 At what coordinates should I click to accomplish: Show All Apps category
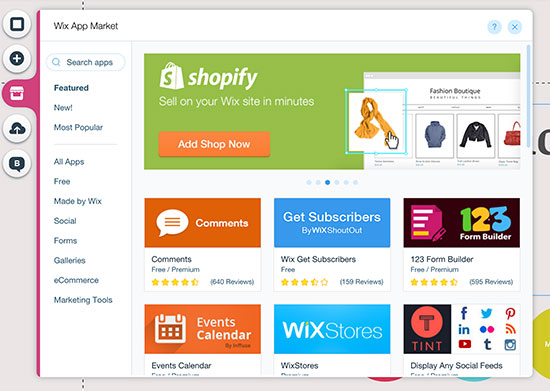coord(69,162)
